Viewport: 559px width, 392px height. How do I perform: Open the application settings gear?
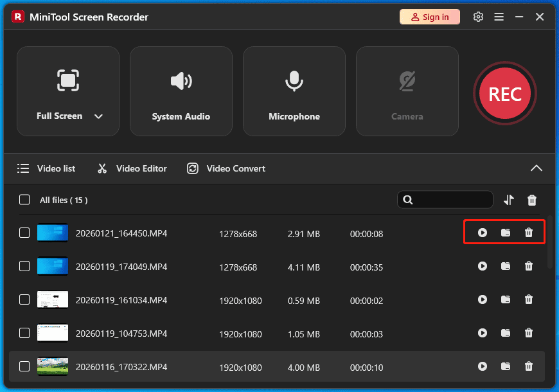click(x=478, y=17)
